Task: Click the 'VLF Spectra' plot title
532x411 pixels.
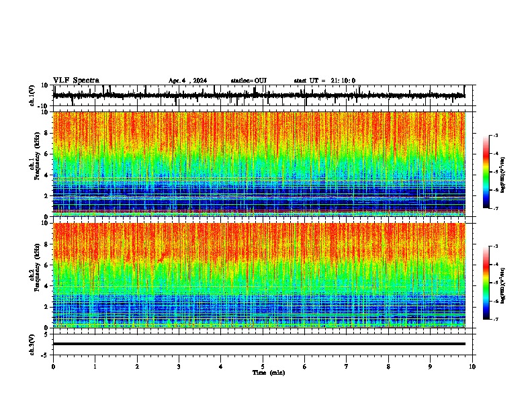Action: point(76,81)
